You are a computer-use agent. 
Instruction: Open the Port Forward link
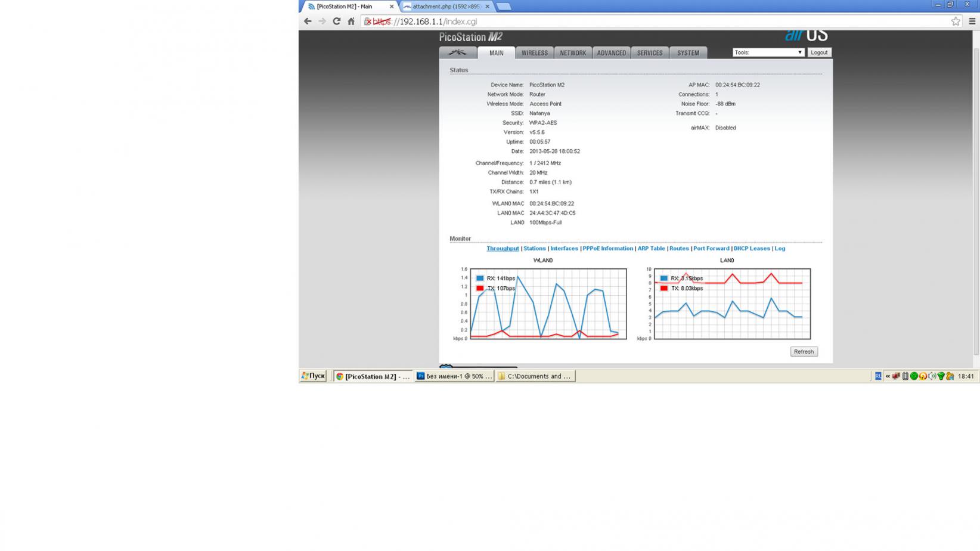pos(711,249)
